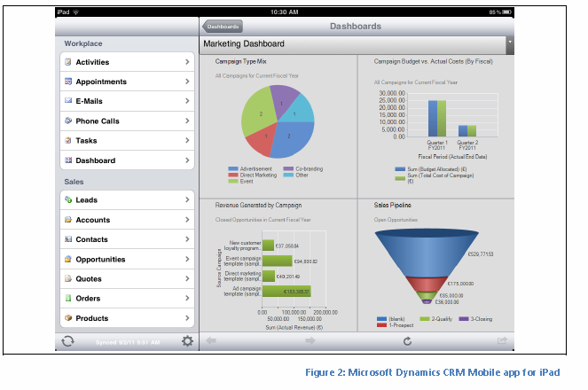Open the Accounts list item
The height and width of the screenshot is (390, 588).
(x=127, y=220)
